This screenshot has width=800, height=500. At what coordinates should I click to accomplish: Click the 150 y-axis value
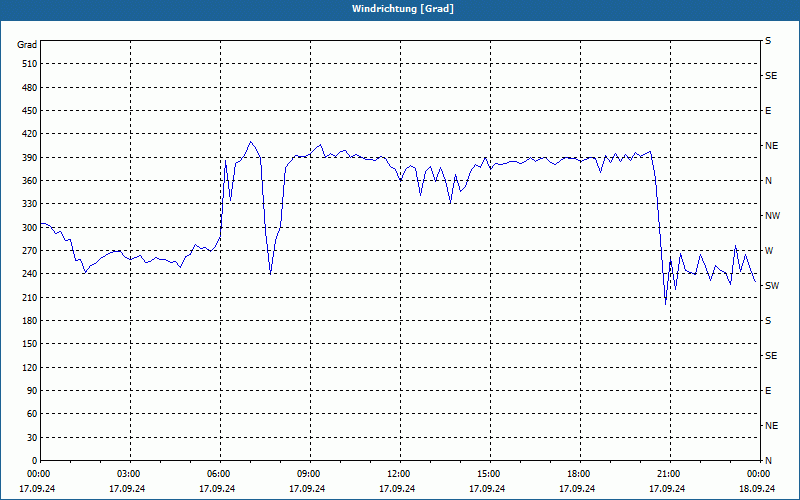coord(30,344)
